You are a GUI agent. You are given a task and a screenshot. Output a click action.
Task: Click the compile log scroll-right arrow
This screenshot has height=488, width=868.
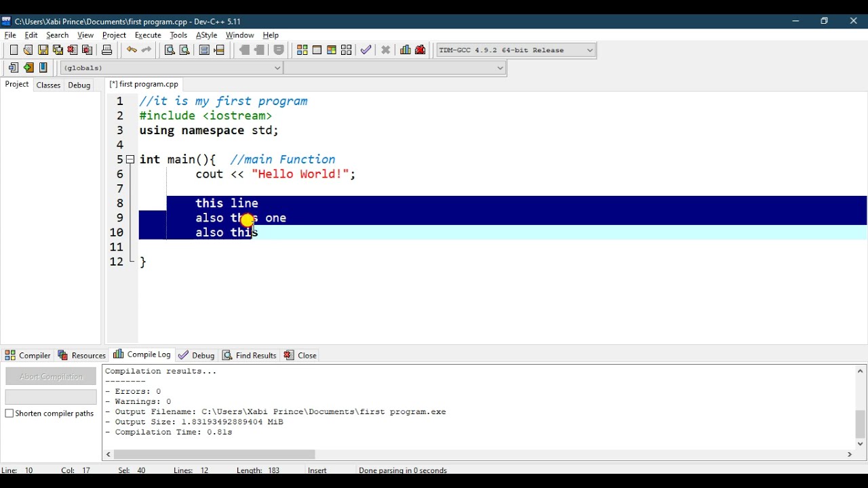(850, 454)
